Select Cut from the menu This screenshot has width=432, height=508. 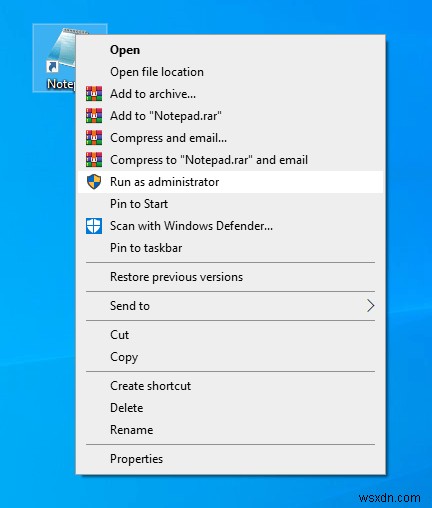[x=230, y=335]
